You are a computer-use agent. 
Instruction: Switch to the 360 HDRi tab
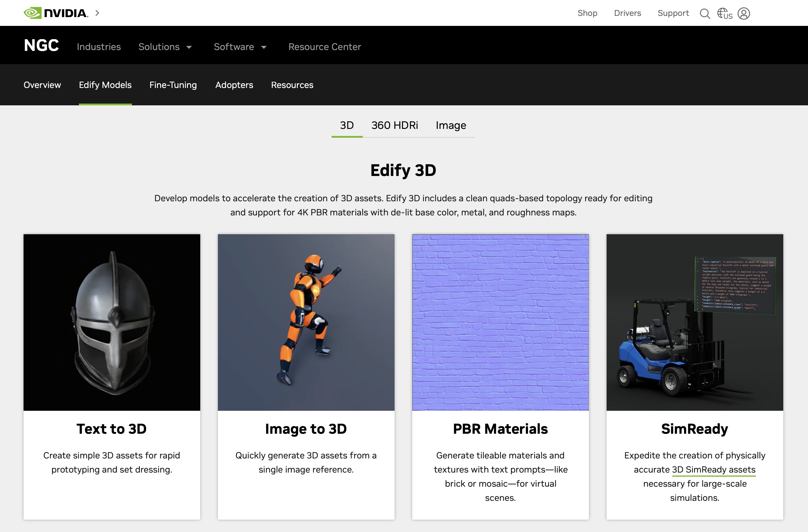pos(395,126)
